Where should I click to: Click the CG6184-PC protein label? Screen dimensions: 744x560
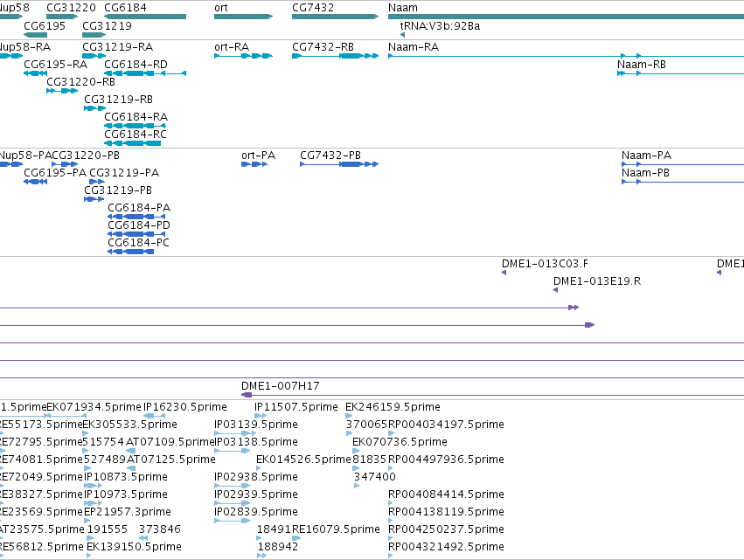click(x=138, y=243)
